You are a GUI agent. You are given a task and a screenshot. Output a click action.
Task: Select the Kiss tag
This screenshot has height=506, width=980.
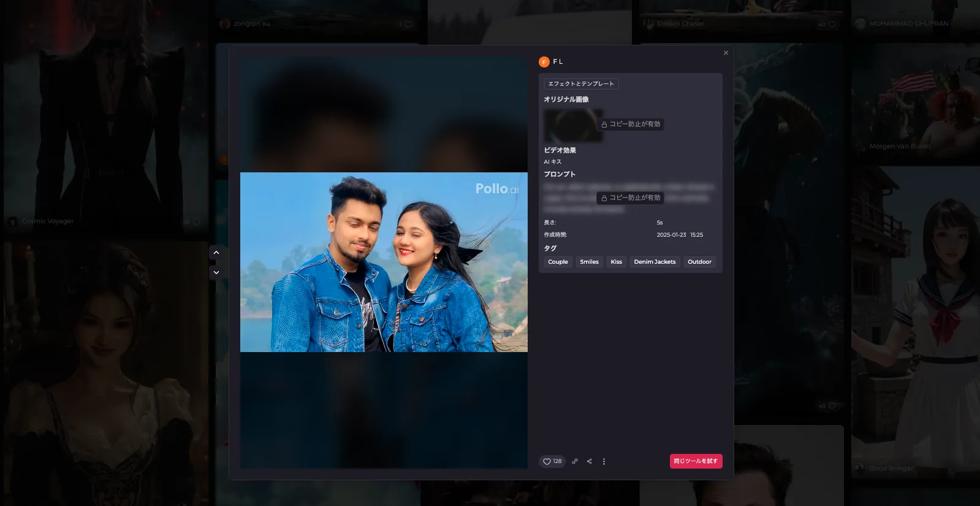(x=616, y=262)
